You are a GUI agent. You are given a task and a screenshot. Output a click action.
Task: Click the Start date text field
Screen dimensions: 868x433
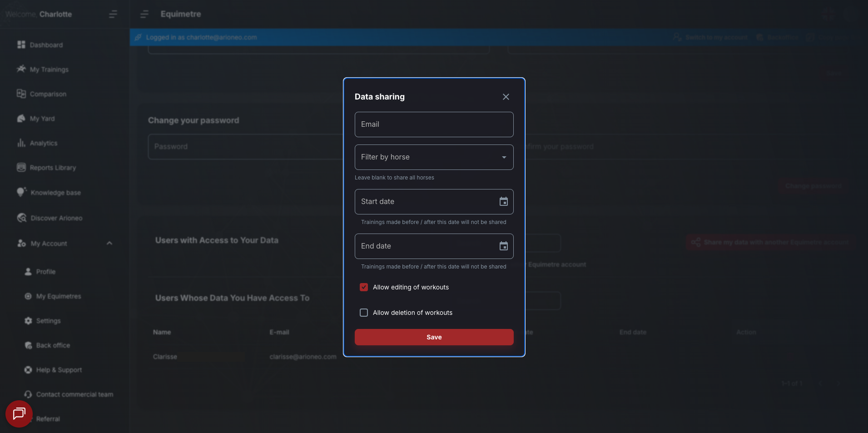click(x=425, y=202)
